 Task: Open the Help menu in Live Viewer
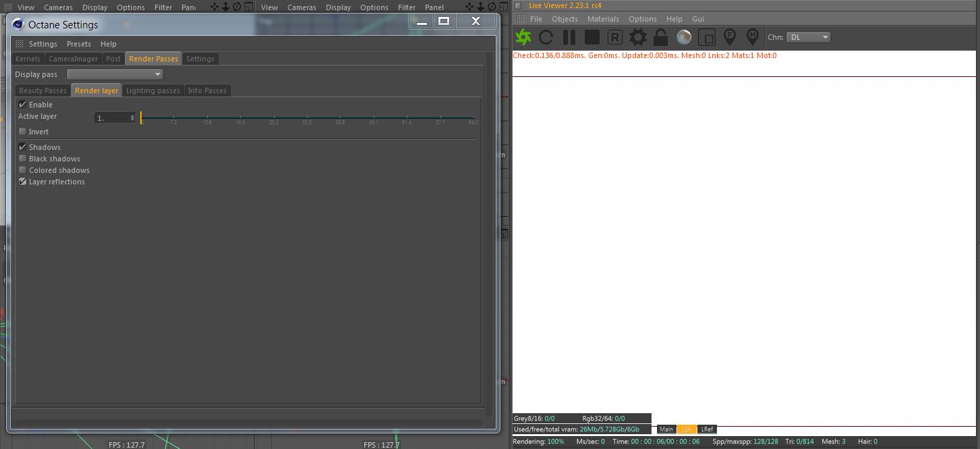tap(674, 19)
